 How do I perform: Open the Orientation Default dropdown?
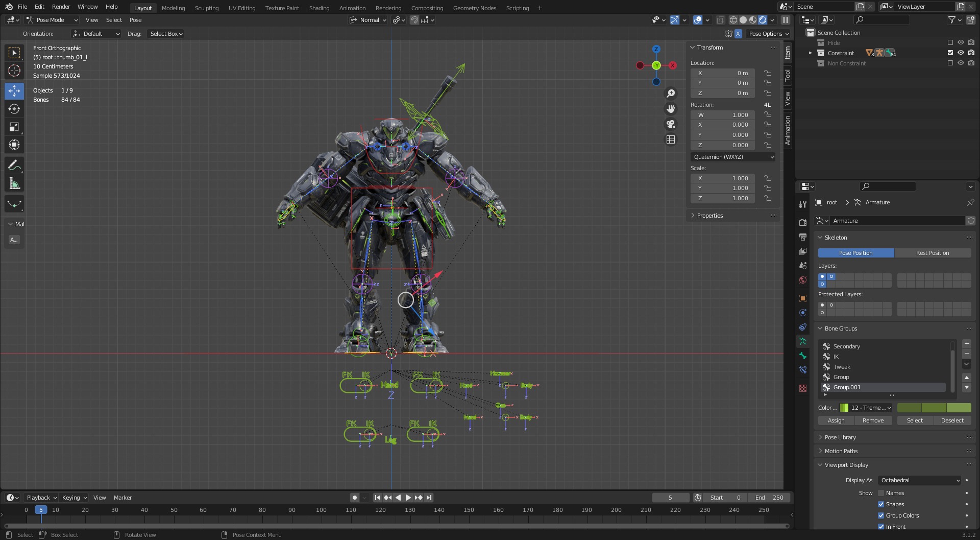point(96,34)
